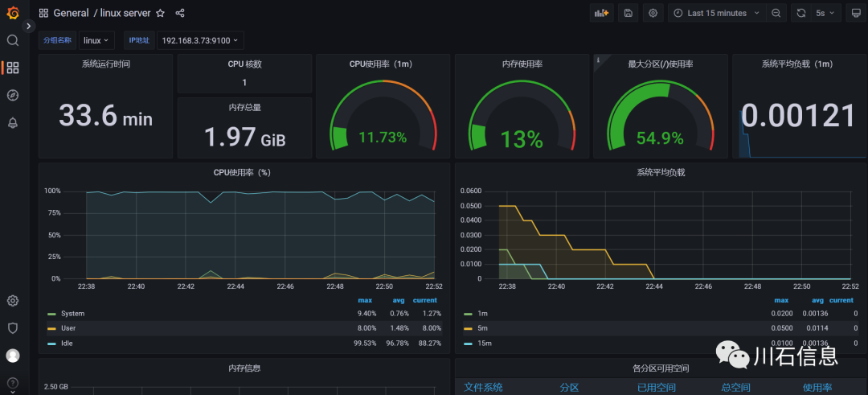Toggle the 5m series in load legend
Viewport: 868px width, 395px height.
tap(482, 328)
